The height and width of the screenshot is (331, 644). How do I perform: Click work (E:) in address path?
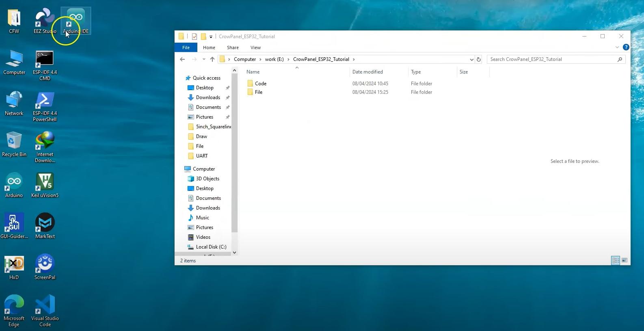274,59
